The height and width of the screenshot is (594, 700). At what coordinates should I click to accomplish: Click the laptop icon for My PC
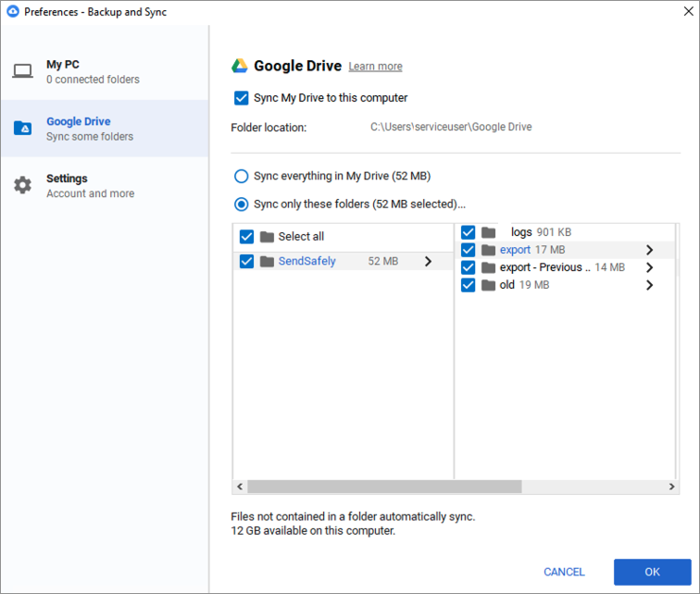(x=22, y=71)
